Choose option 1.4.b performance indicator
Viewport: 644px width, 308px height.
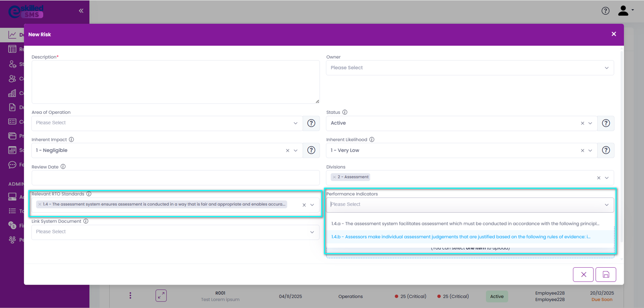[x=461, y=237]
